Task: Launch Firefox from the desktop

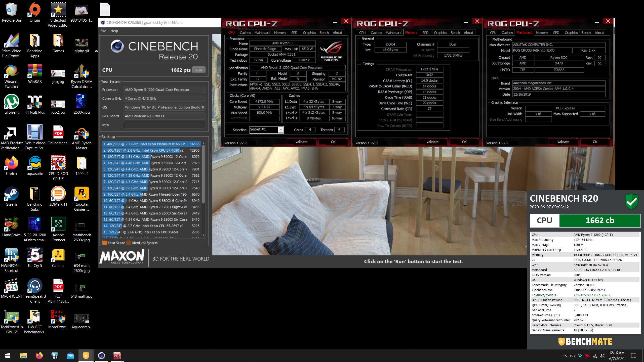Action: pyautogui.click(x=11, y=165)
